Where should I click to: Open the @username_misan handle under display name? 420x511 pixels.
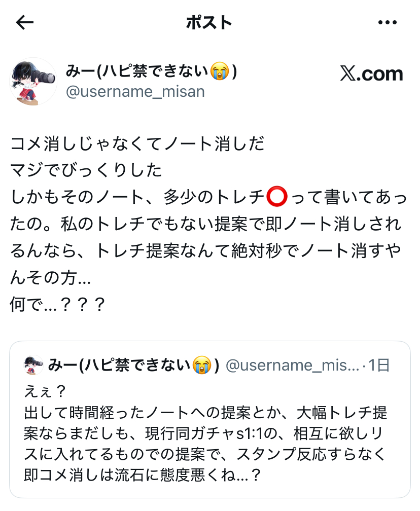pyautogui.click(x=135, y=92)
